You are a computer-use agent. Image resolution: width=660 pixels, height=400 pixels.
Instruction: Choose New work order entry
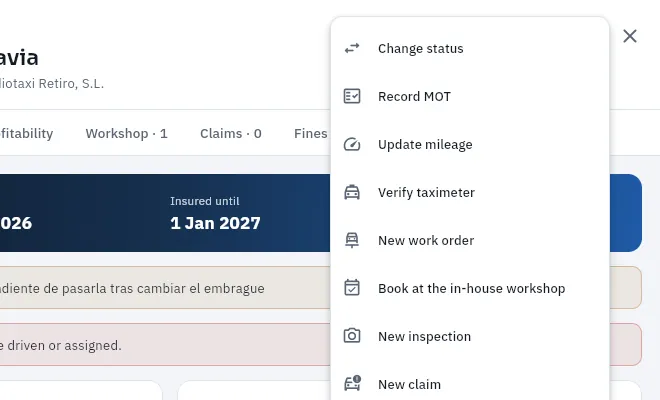(470, 240)
